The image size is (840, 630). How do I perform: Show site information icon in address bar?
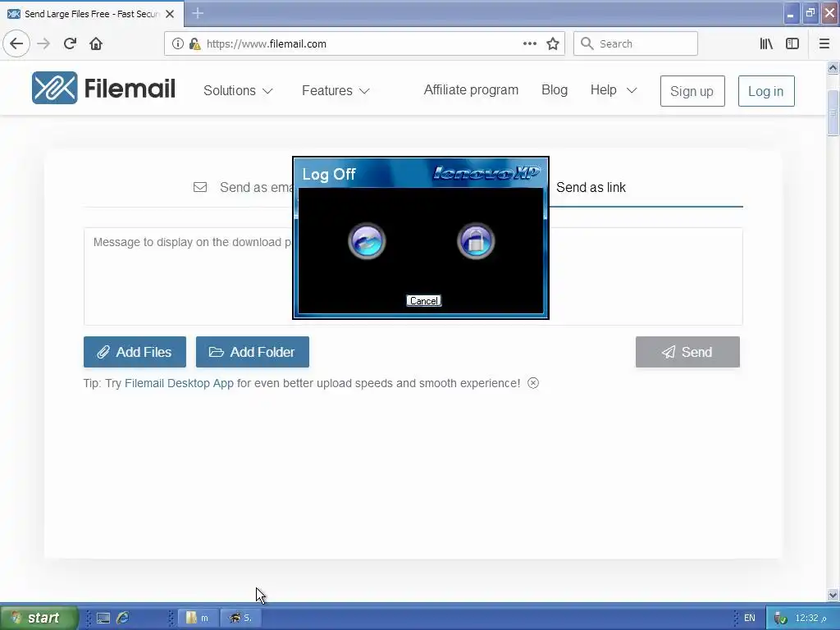click(178, 43)
